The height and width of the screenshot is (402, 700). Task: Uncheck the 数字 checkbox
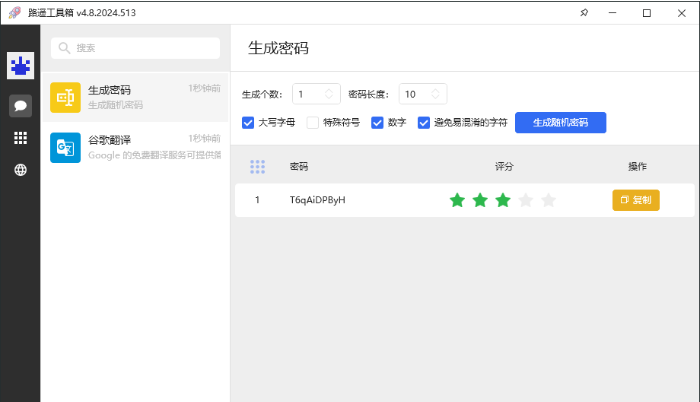pos(377,123)
